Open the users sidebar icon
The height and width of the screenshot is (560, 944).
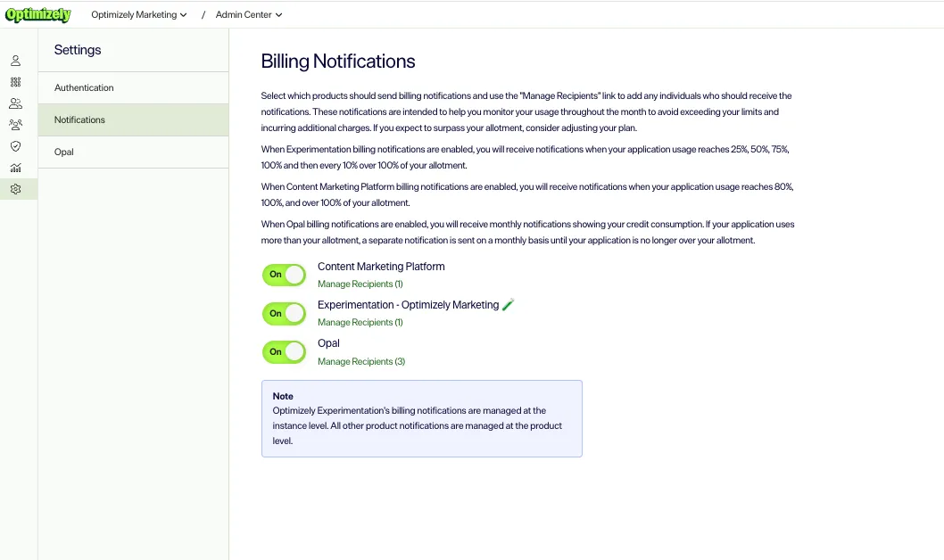tap(16, 103)
